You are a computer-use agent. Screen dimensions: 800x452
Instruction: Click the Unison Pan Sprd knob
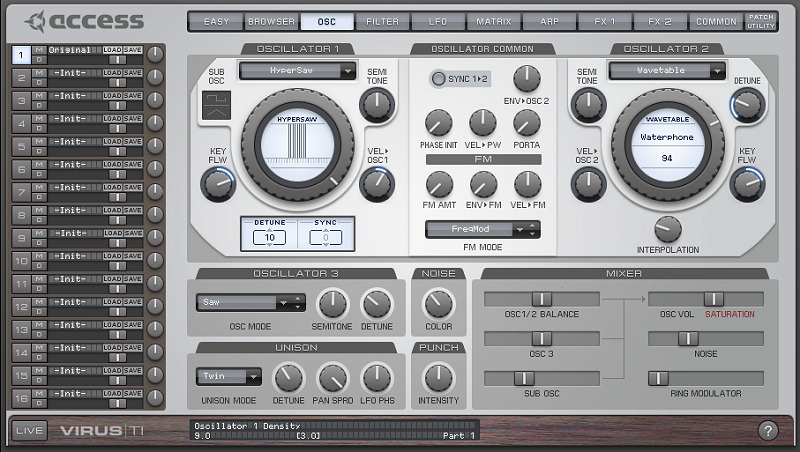[332, 377]
